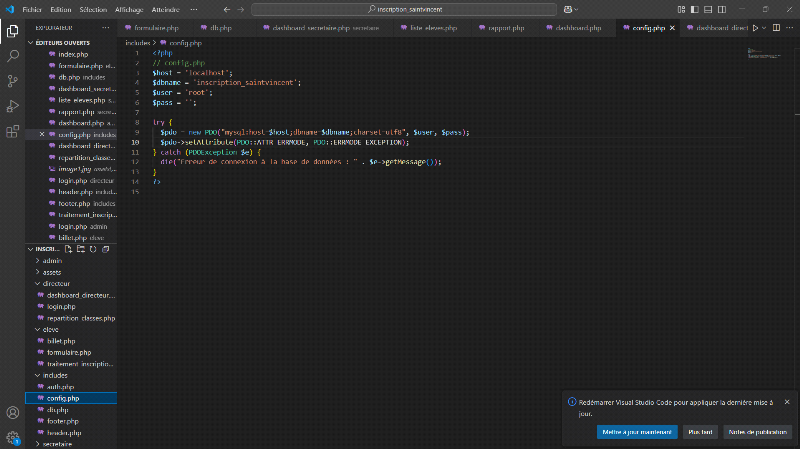Open Run and Debug view
This screenshot has width=800, height=449.
pyautogui.click(x=13, y=106)
